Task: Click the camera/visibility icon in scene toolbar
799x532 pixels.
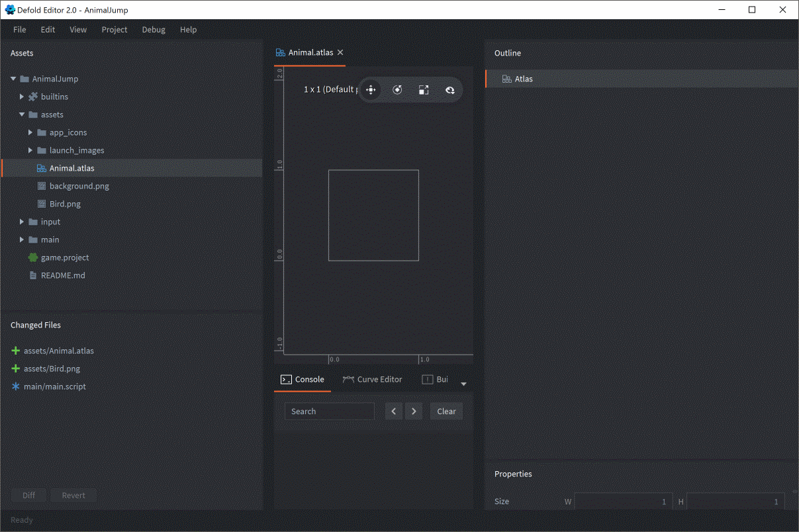Action: click(x=450, y=90)
